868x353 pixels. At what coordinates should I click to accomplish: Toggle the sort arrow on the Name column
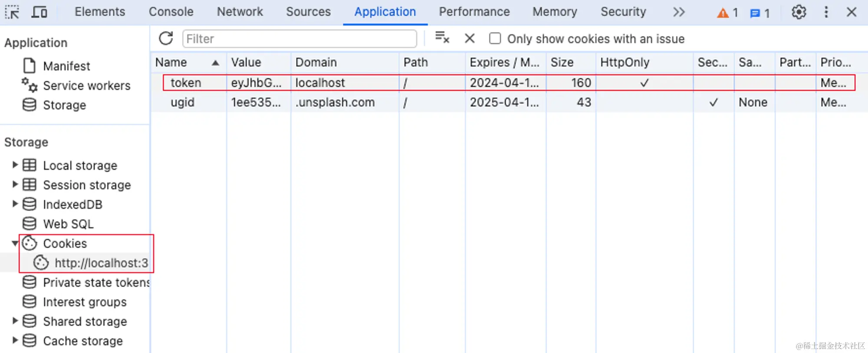pyautogui.click(x=215, y=63)
